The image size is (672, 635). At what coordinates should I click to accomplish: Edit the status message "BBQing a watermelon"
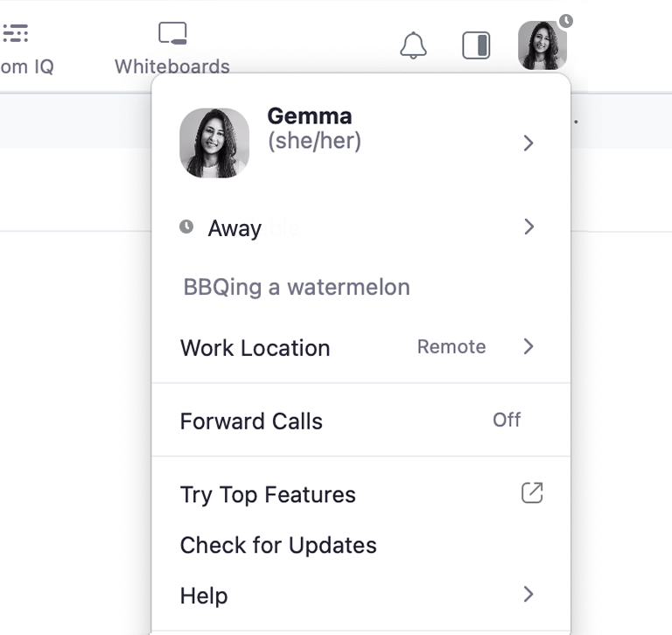coord(297,287)
